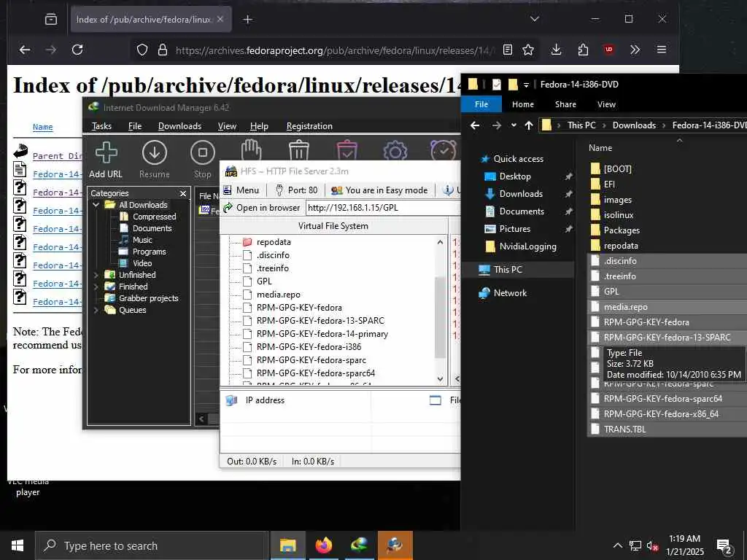Select RPM-GPG-KEY-fedora-14-primary in HFS
747x560 pixels.
(322, 334)
